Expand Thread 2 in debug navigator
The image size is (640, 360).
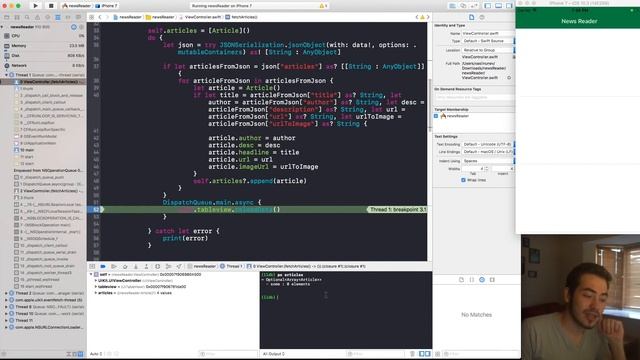(x=6, y=293)
